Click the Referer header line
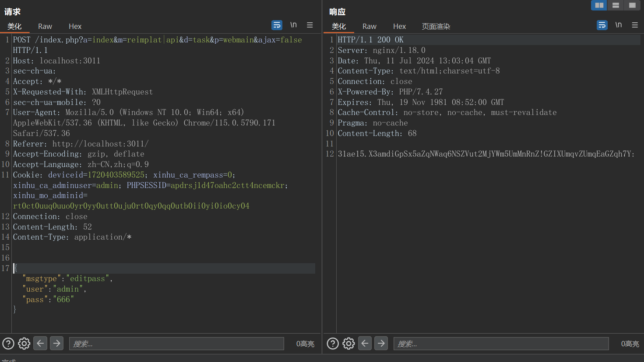Screen dimensions: 644x362 pos(81,144)
